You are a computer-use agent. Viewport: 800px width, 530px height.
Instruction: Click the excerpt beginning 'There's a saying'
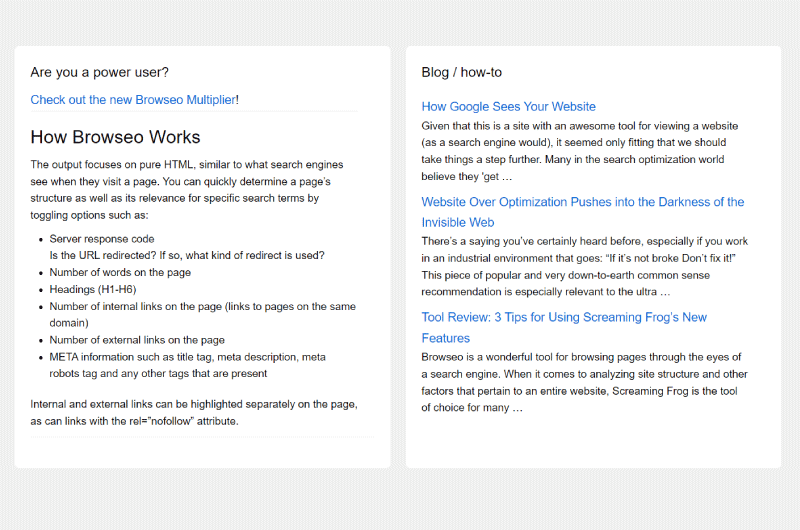[x=585, y=266]
